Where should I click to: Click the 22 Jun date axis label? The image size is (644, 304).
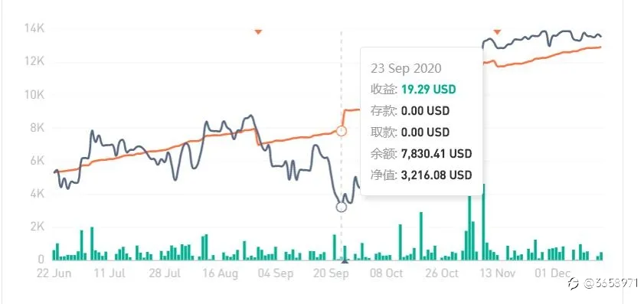[54, 273]
